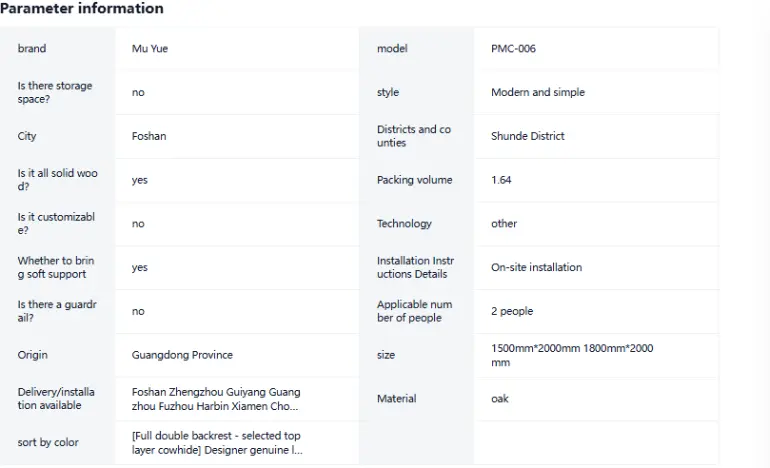Click the Technology label
Viewport: 770px width, 468px height.
[404, 223]
